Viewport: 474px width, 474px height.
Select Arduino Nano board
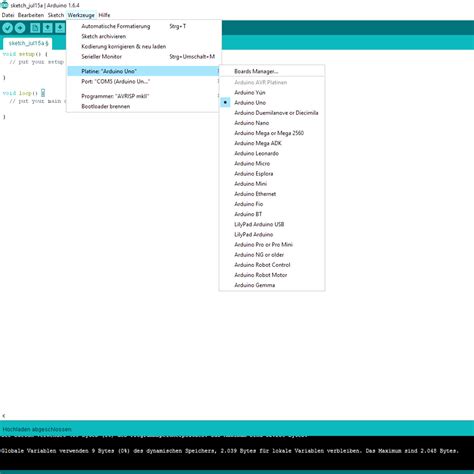tap(272, 123)
